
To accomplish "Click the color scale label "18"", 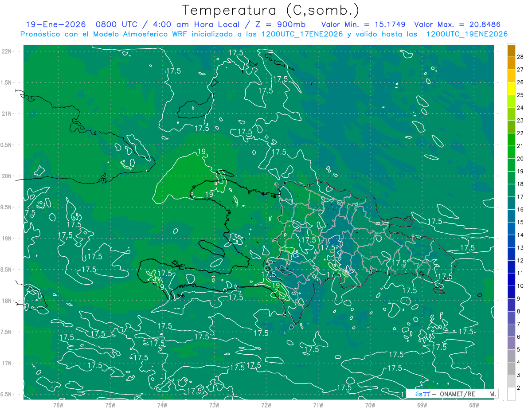I will [520, 184].
